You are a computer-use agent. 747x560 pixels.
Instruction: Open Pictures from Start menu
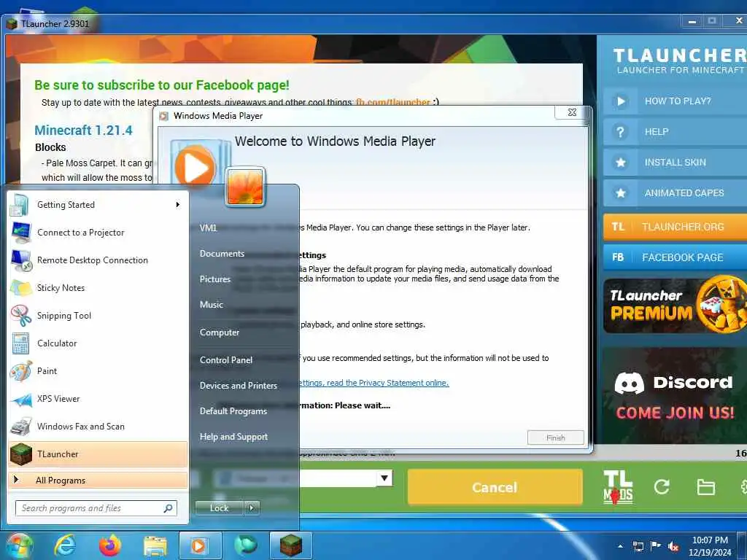215,279
